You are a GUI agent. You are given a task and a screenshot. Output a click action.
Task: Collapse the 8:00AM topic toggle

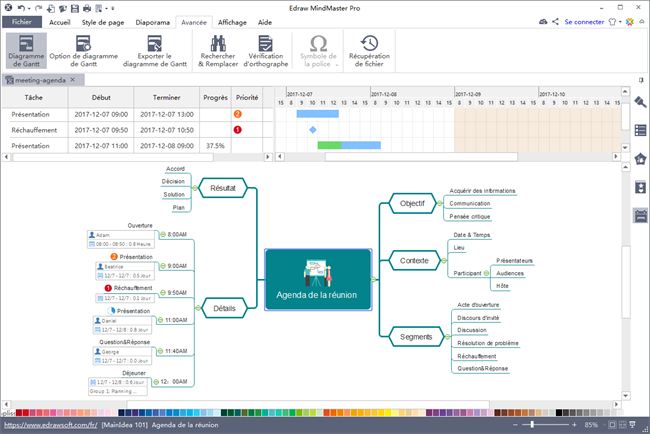pos(163,235)
